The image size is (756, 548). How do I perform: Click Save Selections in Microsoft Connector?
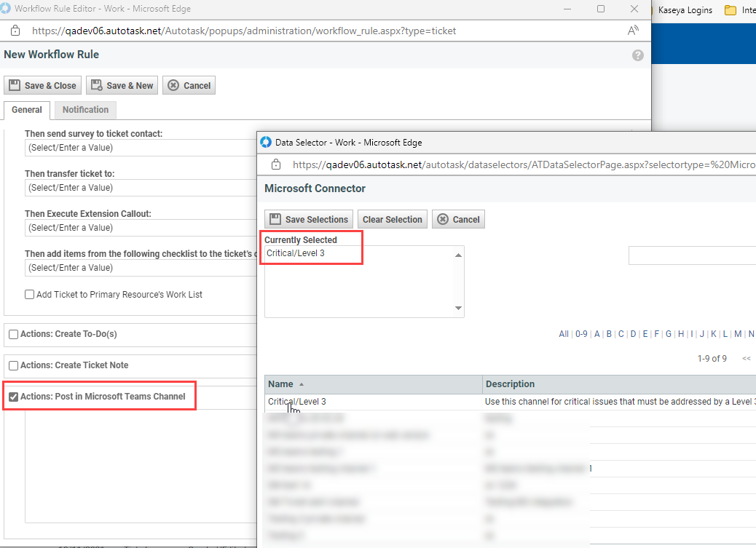[x=309, y=219]
